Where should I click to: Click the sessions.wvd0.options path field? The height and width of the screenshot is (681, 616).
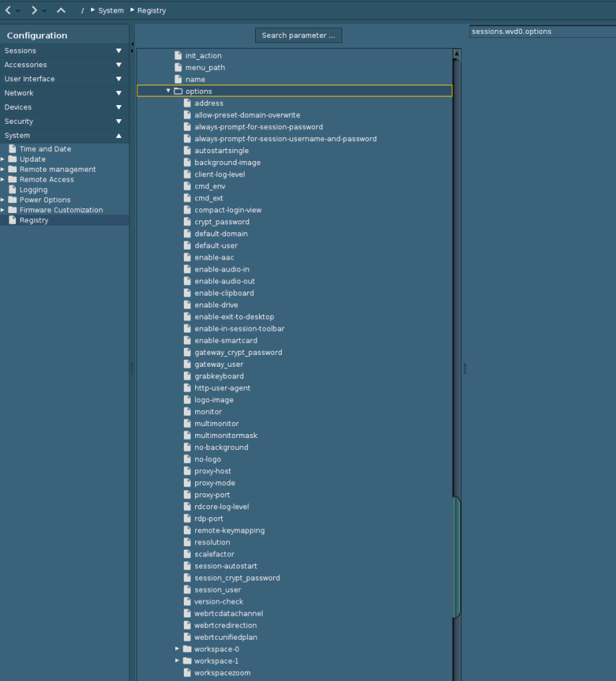click(x=542, y=31)
